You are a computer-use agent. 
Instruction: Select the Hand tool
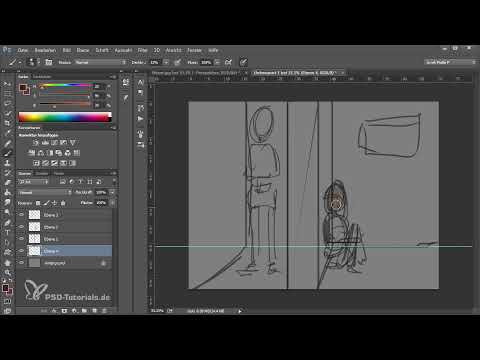tap(7, 263)
